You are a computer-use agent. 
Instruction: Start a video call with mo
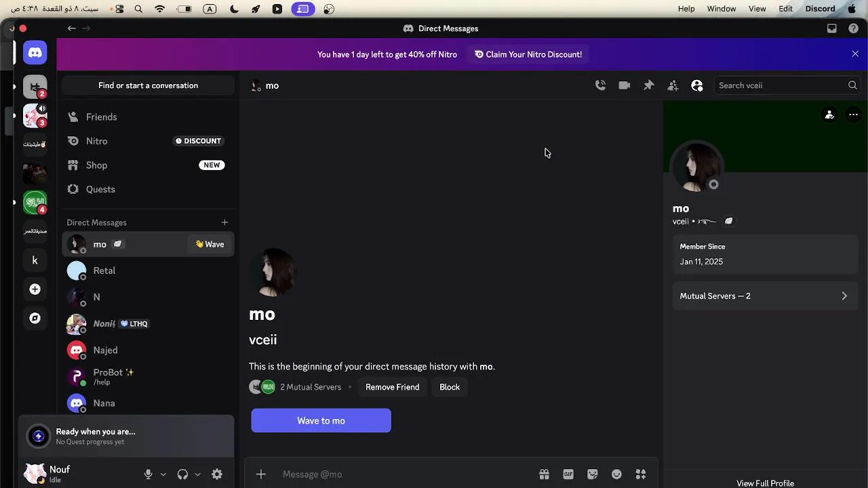click(625, 85)
